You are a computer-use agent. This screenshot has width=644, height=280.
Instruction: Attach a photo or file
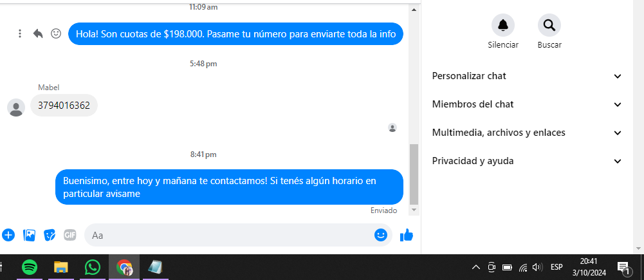tap(29, 235)
